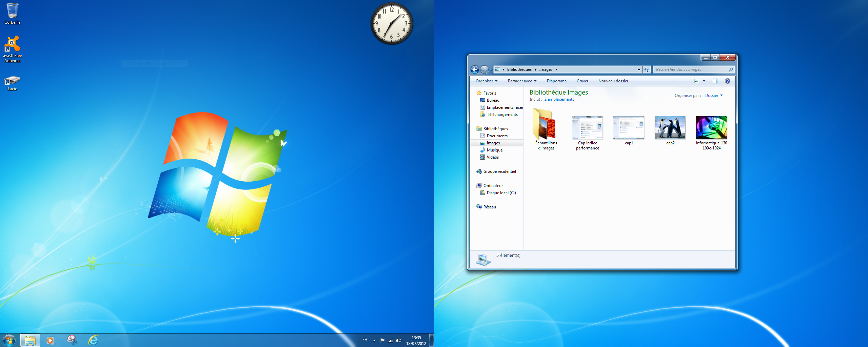Open recent pages dropdown beside navigation arrows
The image size is (868, 347).
pos(491,70)
